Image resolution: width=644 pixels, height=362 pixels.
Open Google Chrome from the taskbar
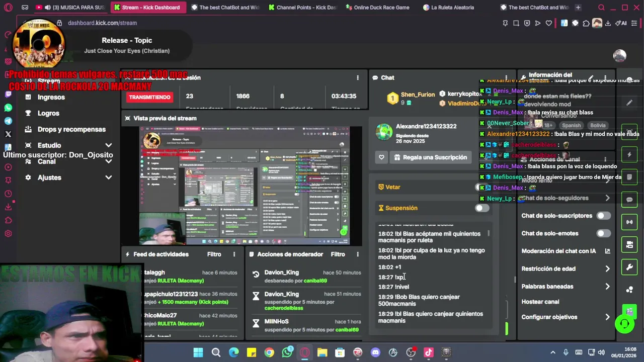(269, 352)
